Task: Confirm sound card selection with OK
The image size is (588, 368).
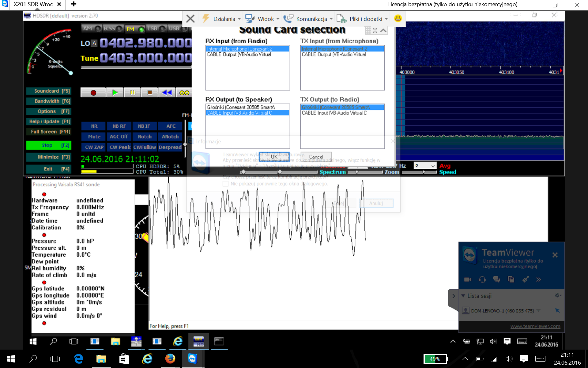Action: (274, 157)
